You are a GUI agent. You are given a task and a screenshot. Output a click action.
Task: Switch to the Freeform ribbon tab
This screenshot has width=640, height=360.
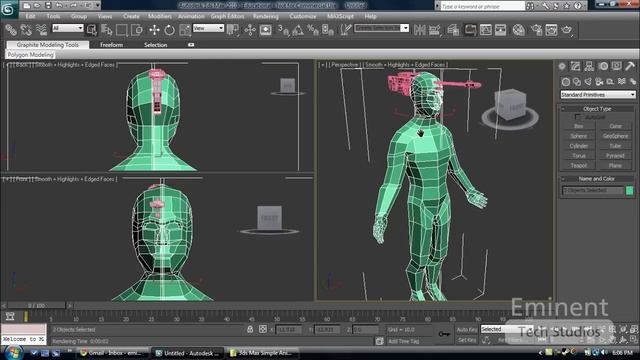(x=111, y=45)
